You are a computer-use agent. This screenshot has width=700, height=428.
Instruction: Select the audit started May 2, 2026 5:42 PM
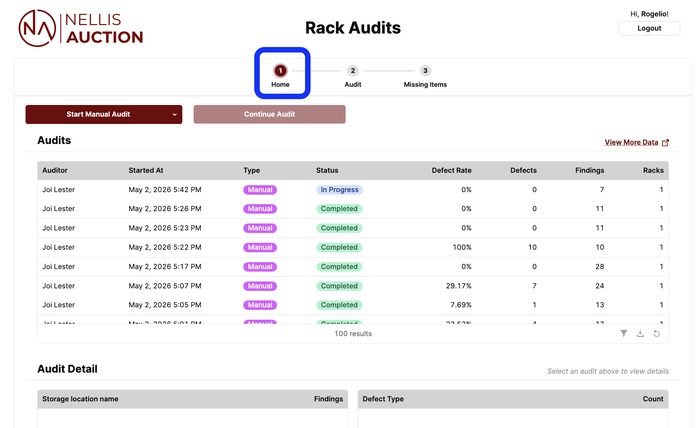coord(353,190)
